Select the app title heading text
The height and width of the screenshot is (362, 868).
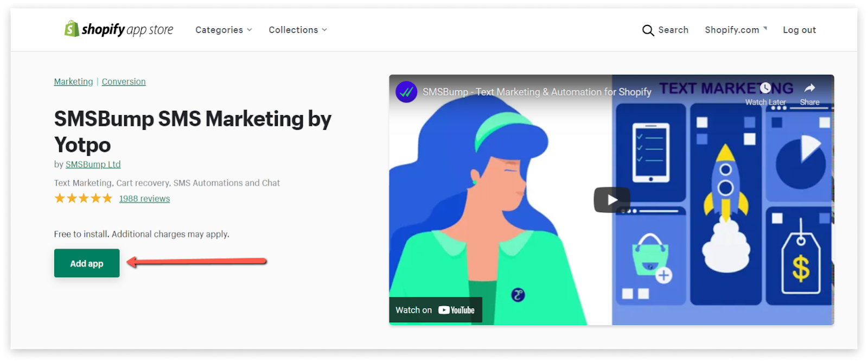[193, 131]
